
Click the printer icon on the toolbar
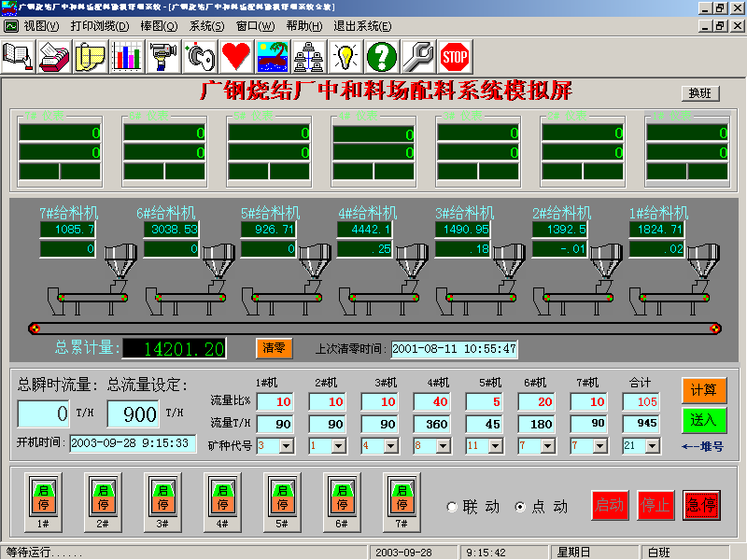[53, 56]
